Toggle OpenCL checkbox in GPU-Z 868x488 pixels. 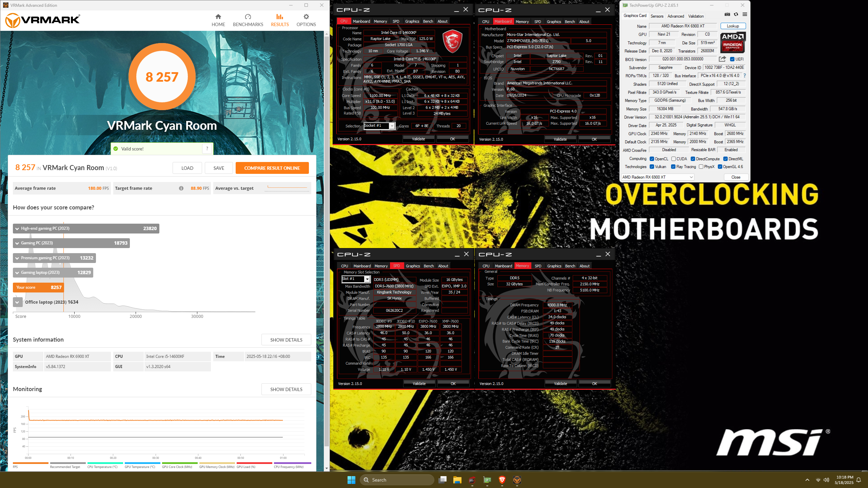[x=652, y=159]
